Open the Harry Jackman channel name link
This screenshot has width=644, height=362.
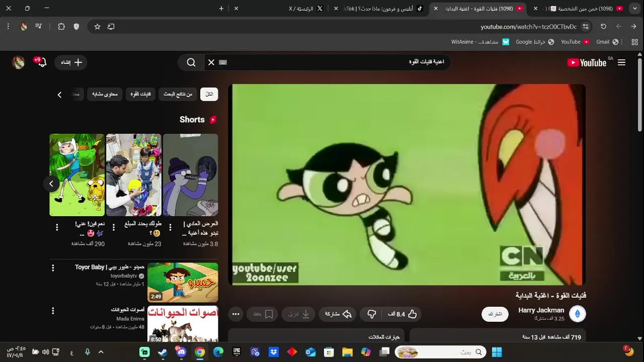coord(541,310)
